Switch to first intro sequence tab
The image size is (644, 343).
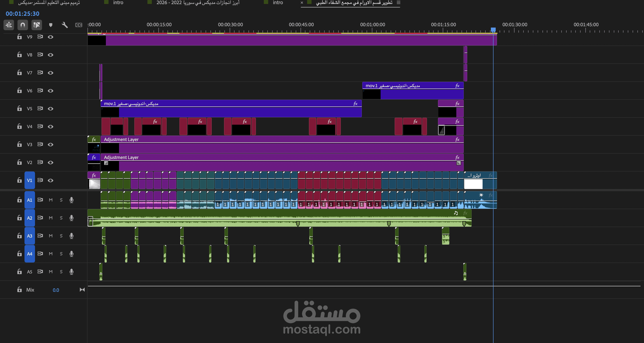(118, 2)
